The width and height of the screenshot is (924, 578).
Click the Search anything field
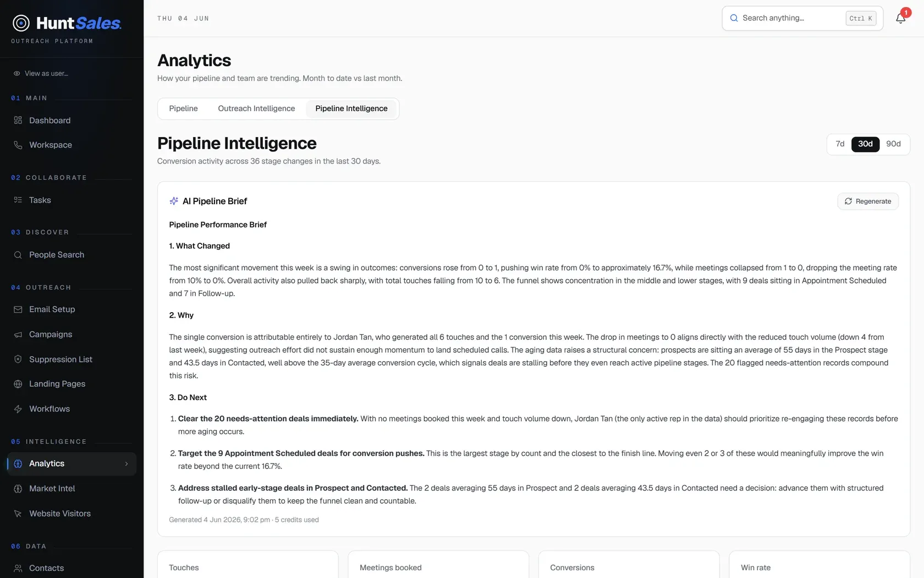pyautogui.click(x=802, y=18)
